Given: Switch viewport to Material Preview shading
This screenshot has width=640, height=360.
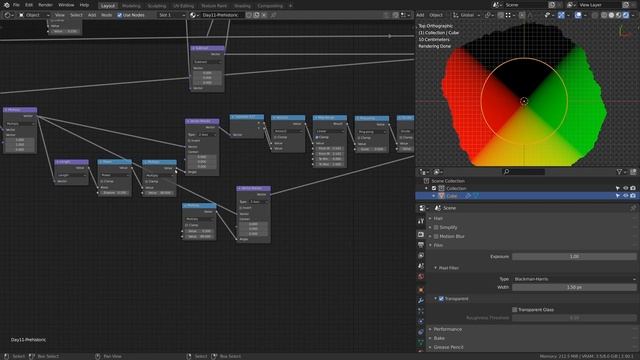Looking at the screenshot, I should pyautogui.click(x=619, y=15).
